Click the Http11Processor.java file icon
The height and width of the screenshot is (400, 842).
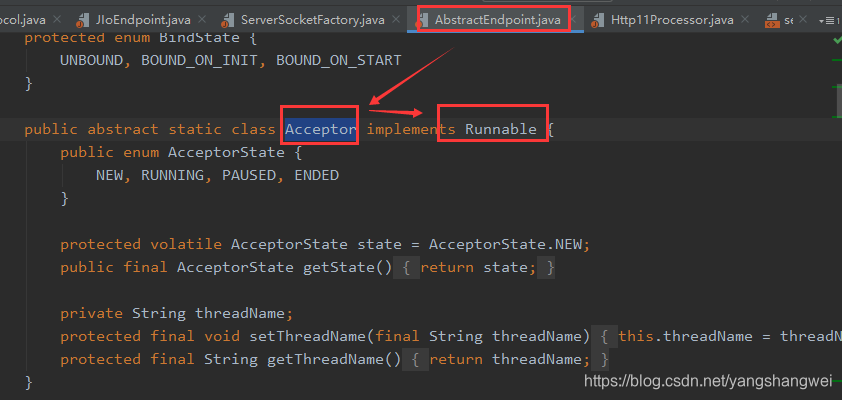(597, 20)
